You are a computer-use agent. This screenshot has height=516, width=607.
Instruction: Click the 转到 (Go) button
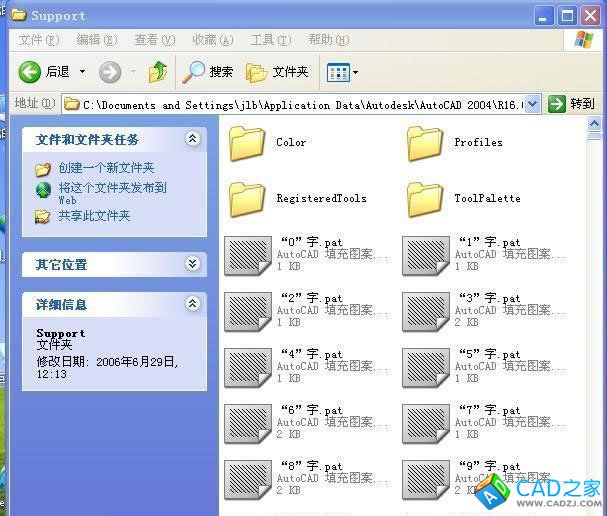[571, 104]
